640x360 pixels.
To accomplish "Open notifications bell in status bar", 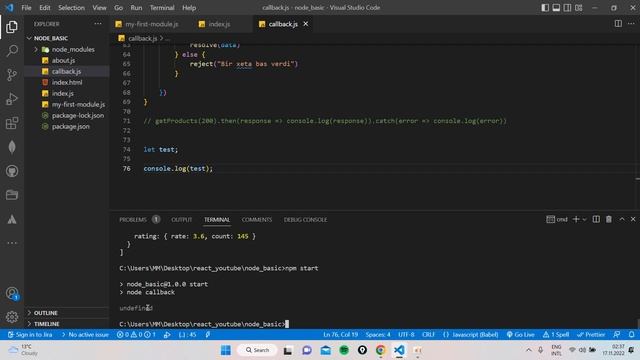I will (x=631, y=334).
